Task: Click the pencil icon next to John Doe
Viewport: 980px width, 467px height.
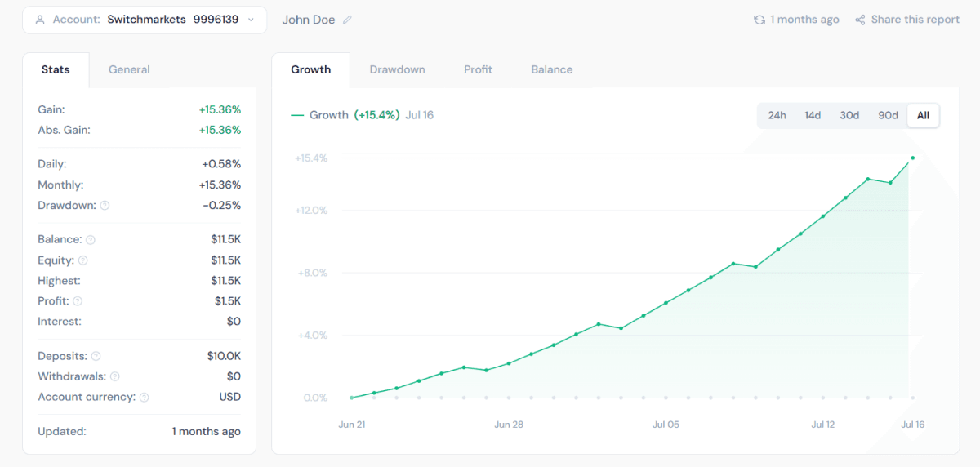Action: [347, 20]
